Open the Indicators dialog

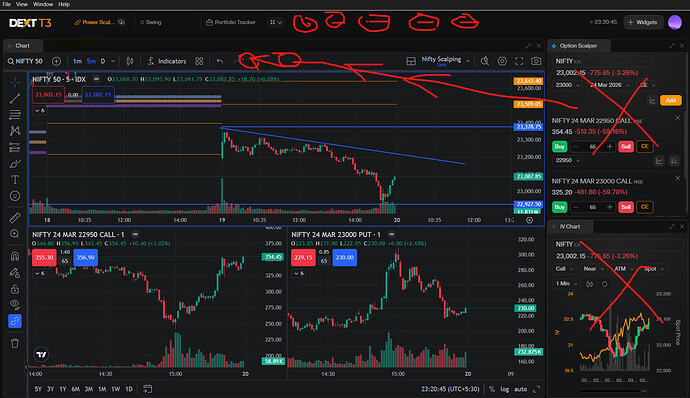click(167, 61)
